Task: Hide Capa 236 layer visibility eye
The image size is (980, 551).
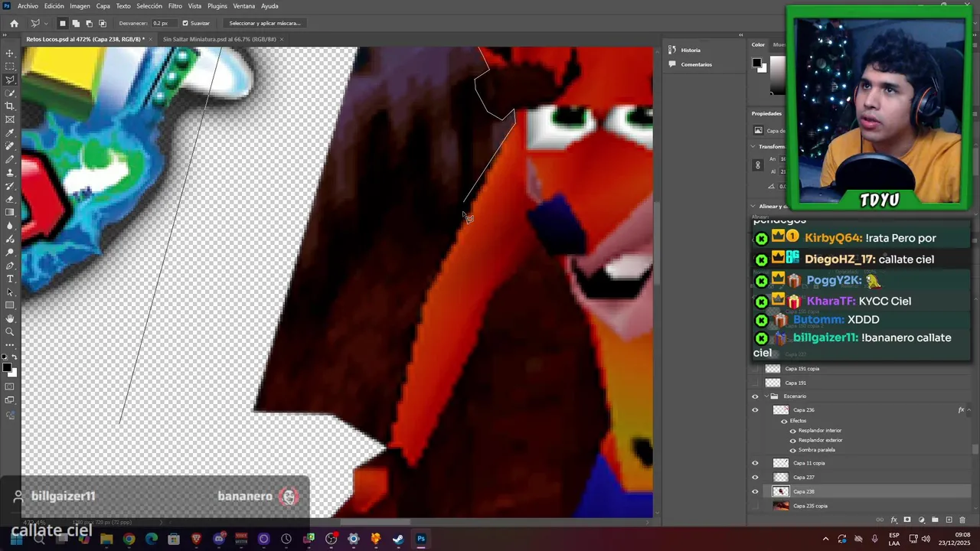Action: point(755,410)
